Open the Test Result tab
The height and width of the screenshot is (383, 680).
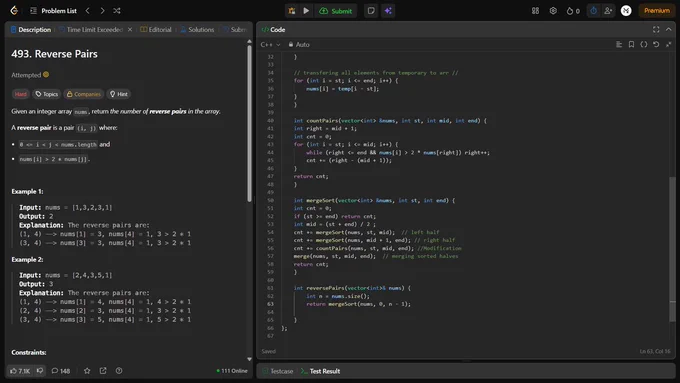[320, 371]
